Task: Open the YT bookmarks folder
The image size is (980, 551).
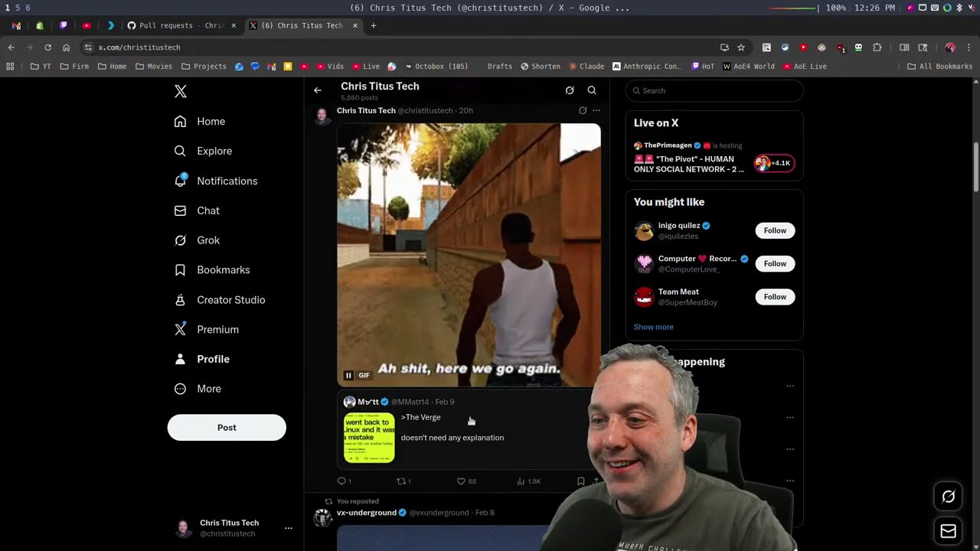Action: click(41, 67)
